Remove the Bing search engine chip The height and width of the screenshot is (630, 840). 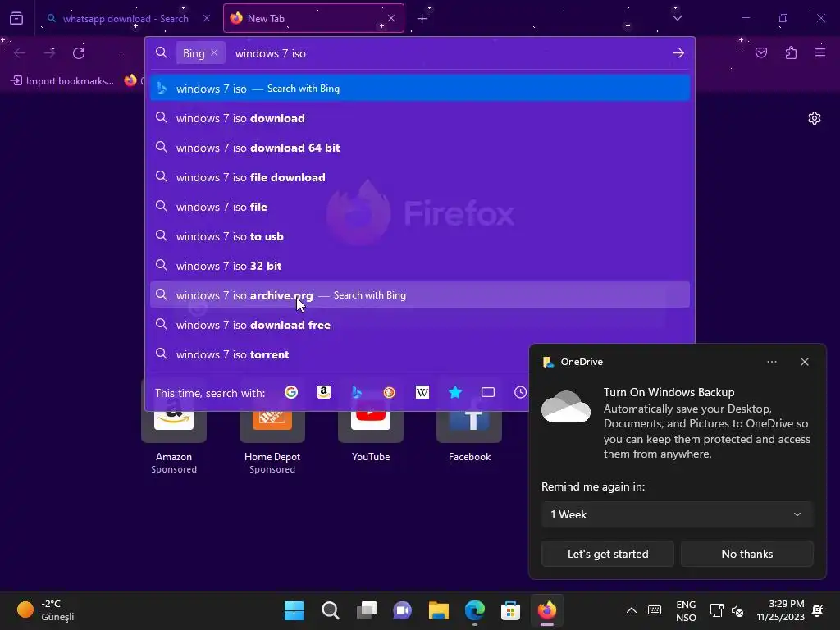pyautogui.click(x=214, y=53)
